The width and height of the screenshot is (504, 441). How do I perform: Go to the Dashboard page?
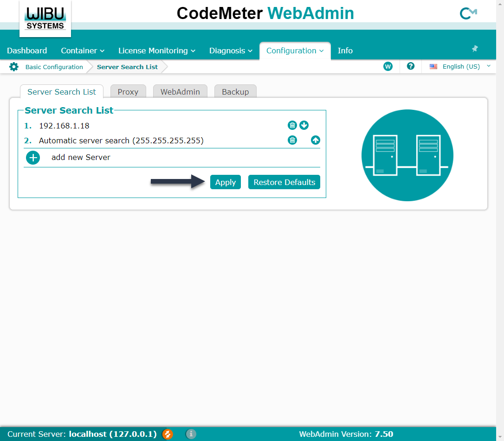tap(27, 51)
